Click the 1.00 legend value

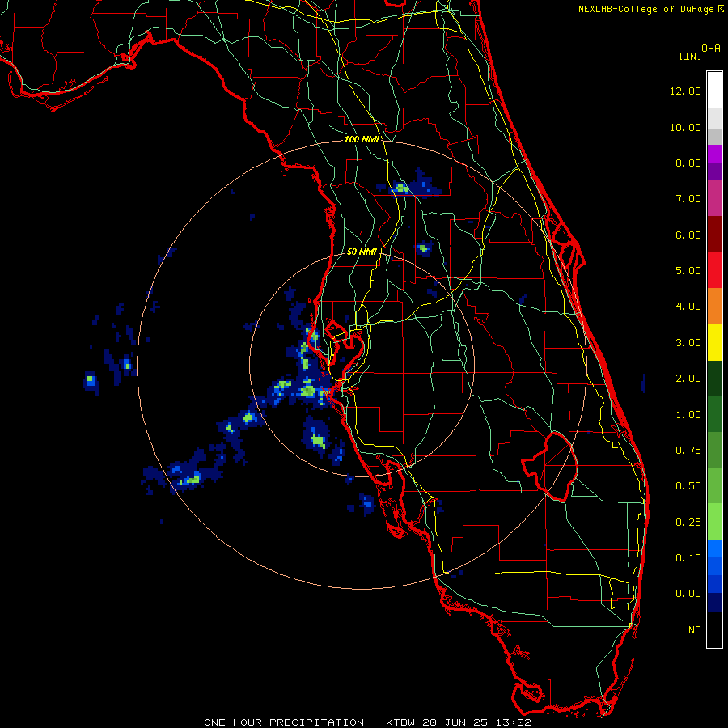tap(688, 415)
